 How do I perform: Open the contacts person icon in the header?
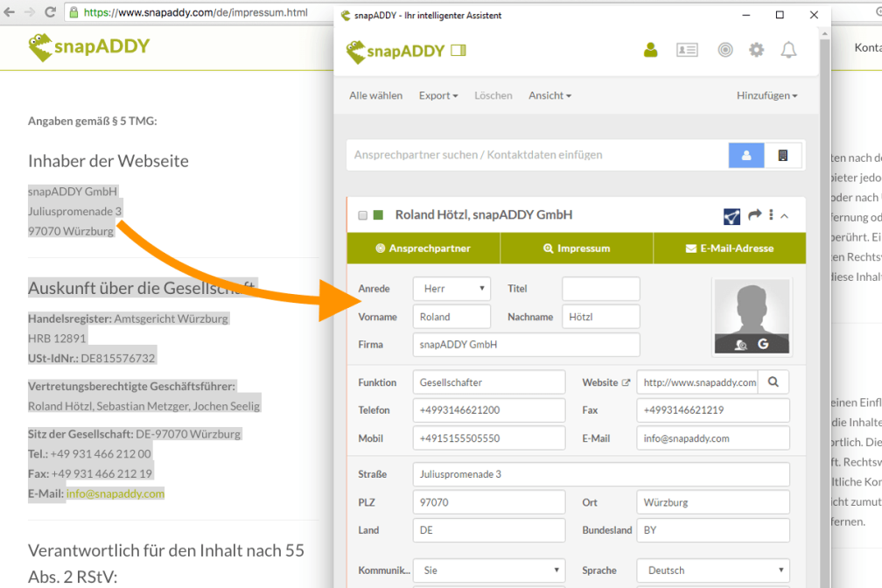click(650, 50)
